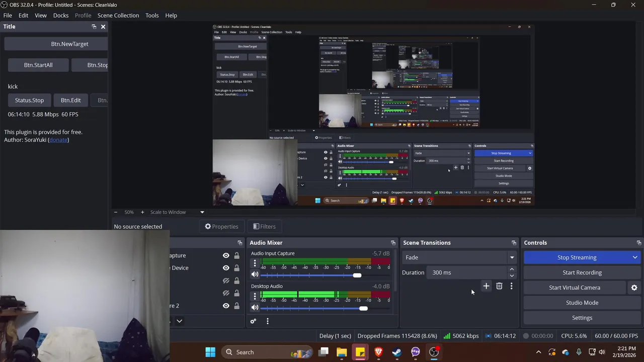Open the Fade transition dropdown
Image resolution: width=644 pixels, height=362 pixels.
click(460, 257)
